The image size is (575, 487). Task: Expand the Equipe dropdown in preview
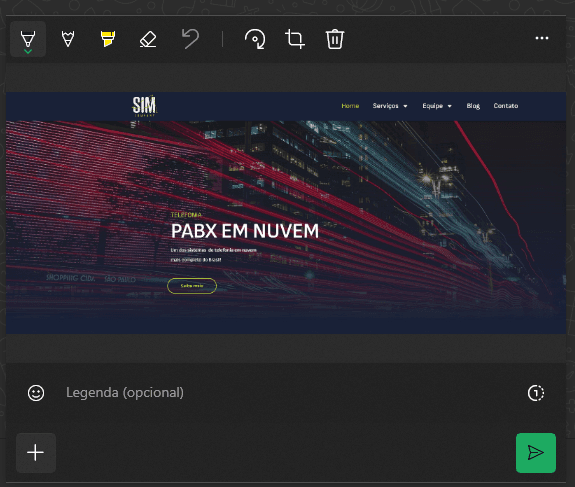point(437,106)
